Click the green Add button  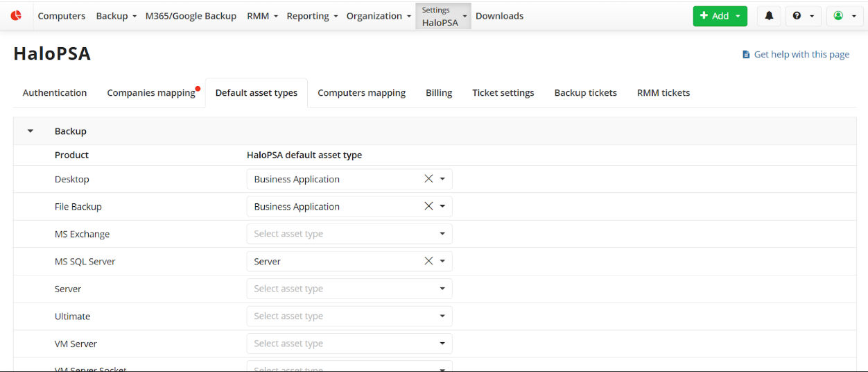pos(720,16)
